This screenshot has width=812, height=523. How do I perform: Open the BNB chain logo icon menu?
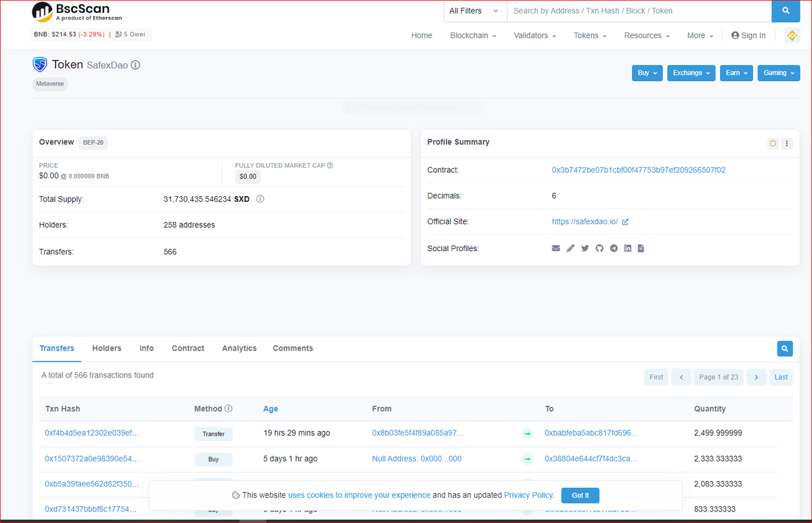pyautogui.click(x=792, y=36)
